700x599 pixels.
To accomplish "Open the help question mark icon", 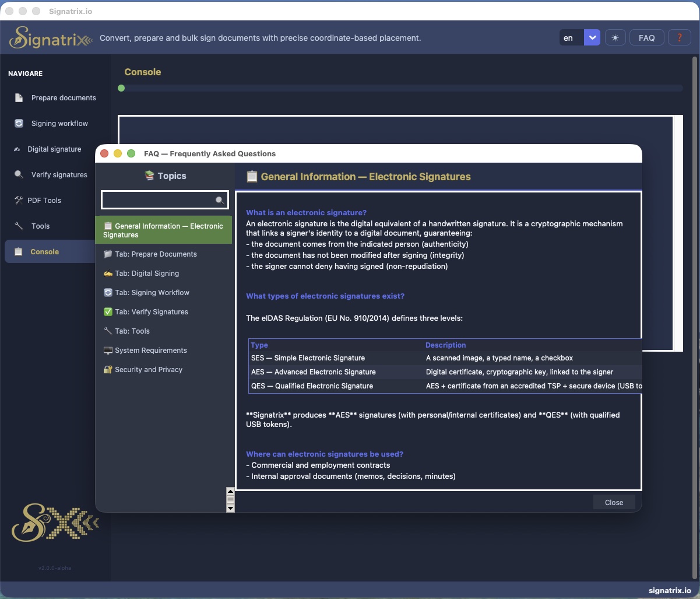I will [680, 37].
